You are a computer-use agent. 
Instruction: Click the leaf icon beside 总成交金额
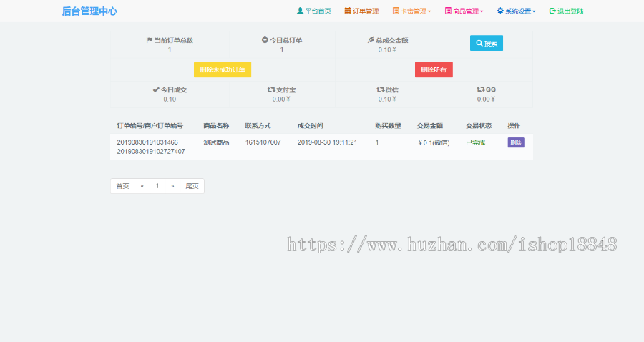click(371, 40)
